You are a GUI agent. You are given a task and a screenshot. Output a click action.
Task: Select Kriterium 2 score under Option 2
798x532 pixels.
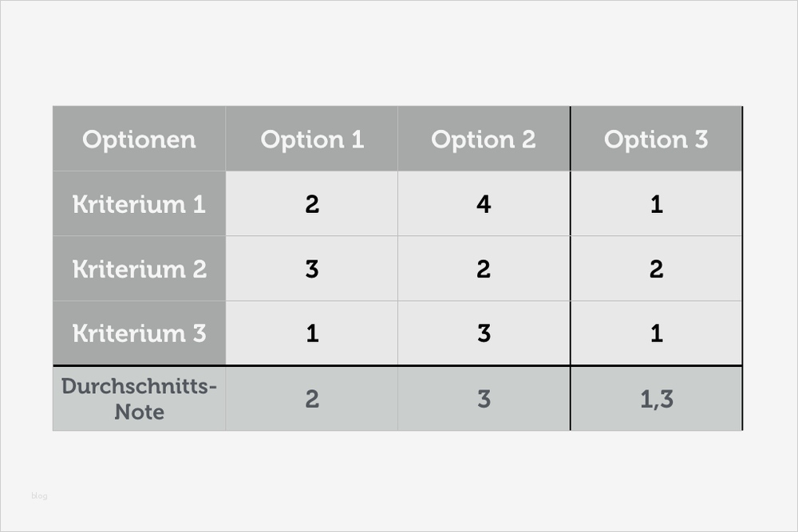[484, 269]
